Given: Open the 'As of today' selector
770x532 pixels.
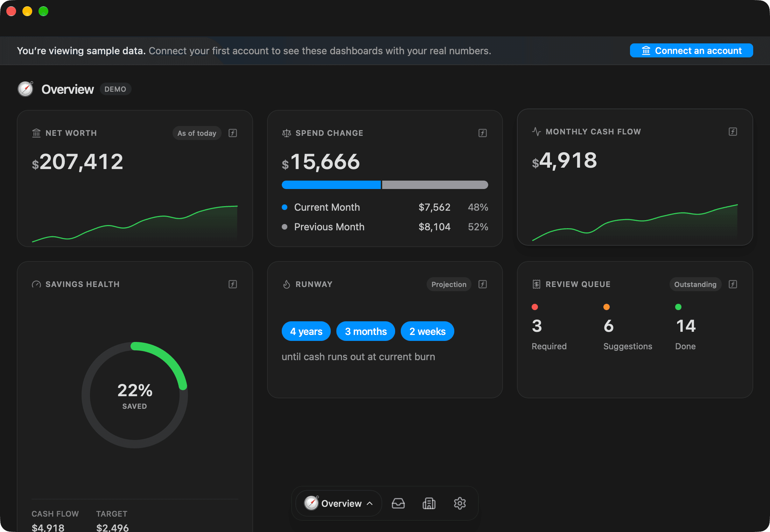Looking at the screenshot, I should pos(197,133).
